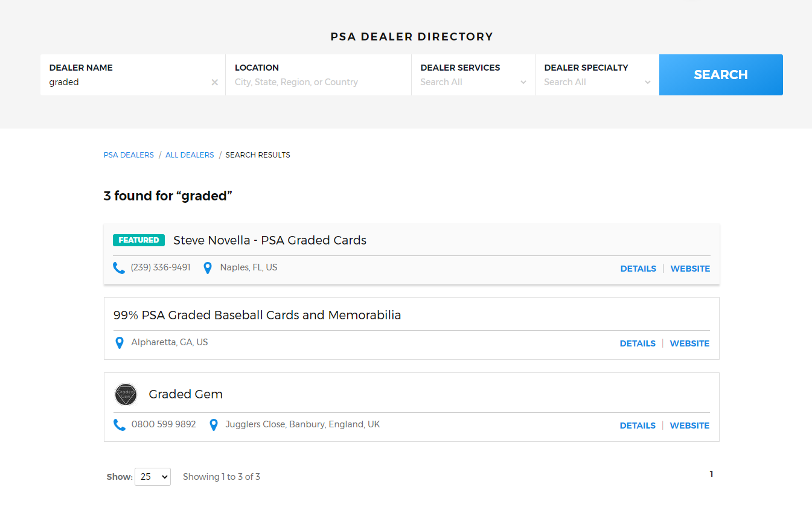Click the Naples, FL, US location text
This screenshot has width=812, height=507.
tap(249, 267)
